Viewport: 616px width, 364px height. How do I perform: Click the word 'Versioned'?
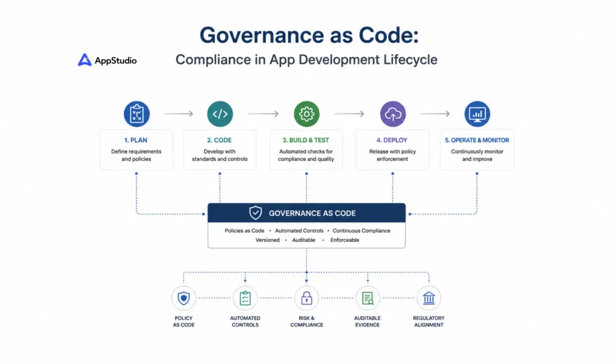(x=268, y=240)
